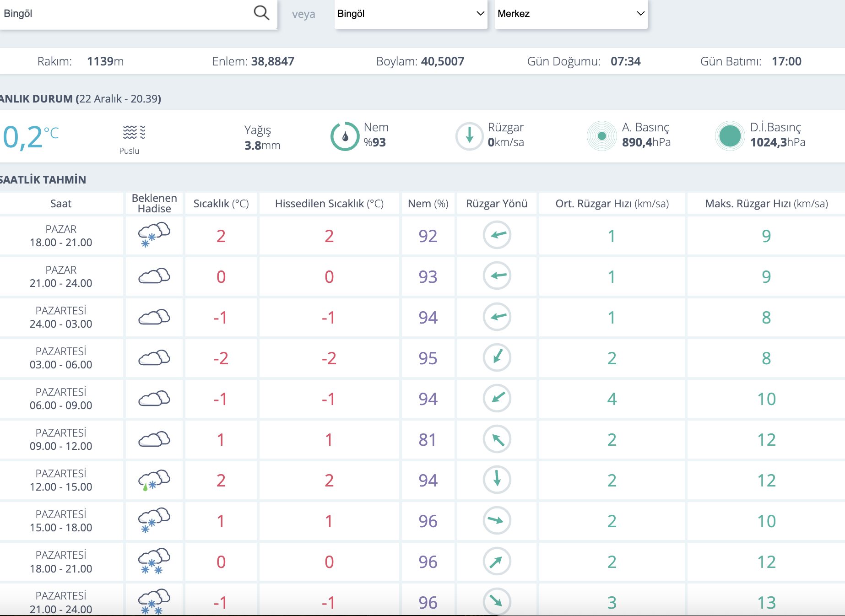Viewport: 845px width, 616px height.
Task: Click max wind speed 13 value
Action: click(766, 603)
